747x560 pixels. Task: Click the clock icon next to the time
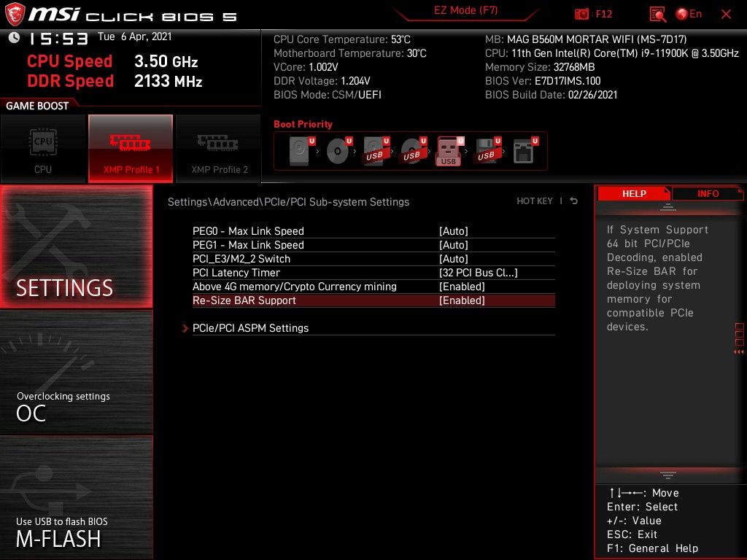[x=15, y=38]
